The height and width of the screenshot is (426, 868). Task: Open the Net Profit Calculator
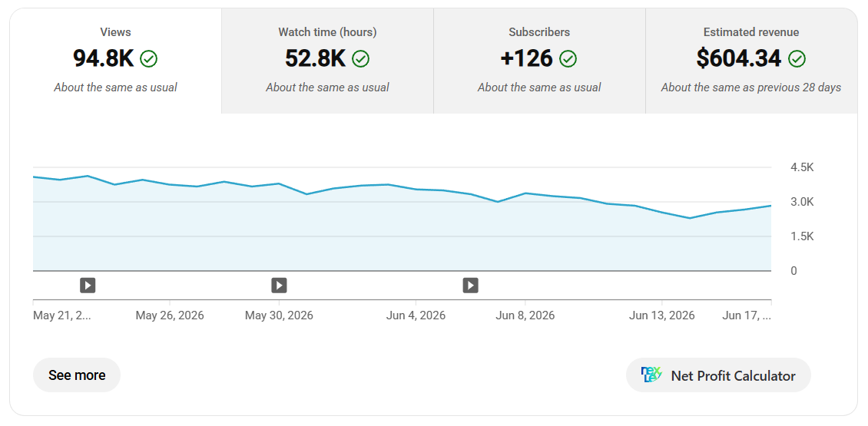(x=718, y=375)
